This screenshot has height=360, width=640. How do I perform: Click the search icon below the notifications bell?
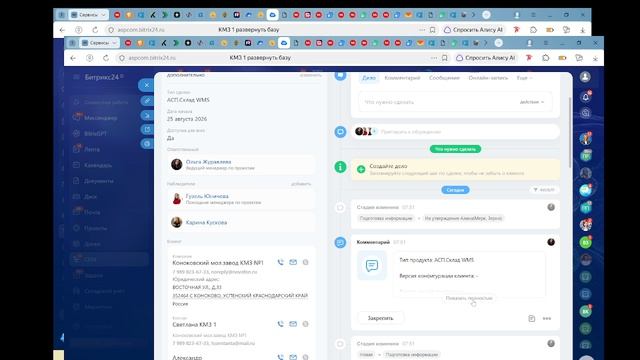[x=585, y=113]
